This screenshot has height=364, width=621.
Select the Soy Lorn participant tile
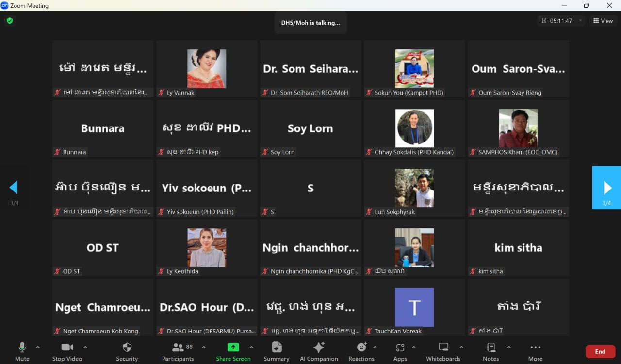tap(310, 128)
